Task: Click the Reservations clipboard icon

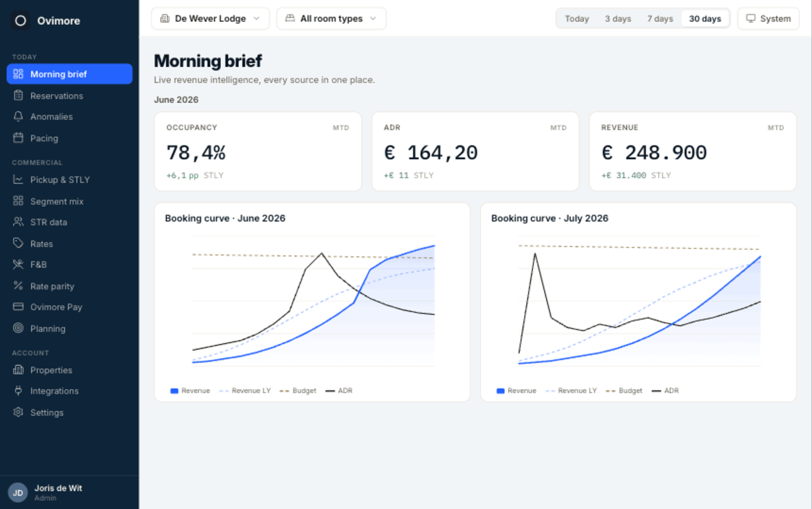Action: [19, 95]
